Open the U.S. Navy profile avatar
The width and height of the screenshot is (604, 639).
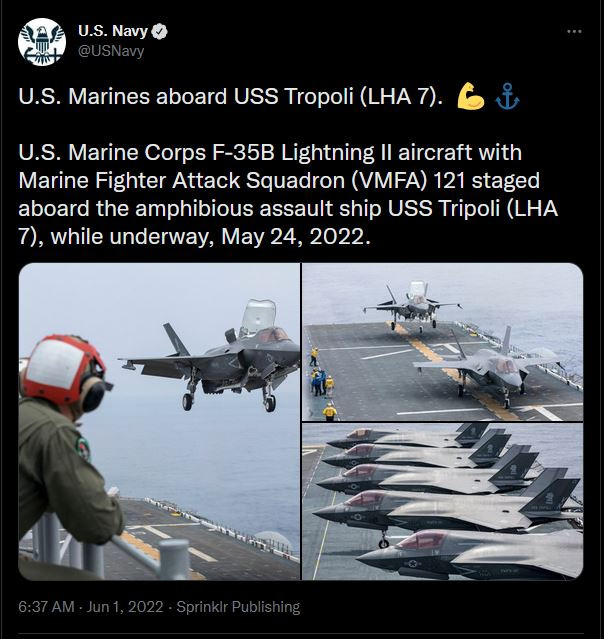tap(42, 42)
